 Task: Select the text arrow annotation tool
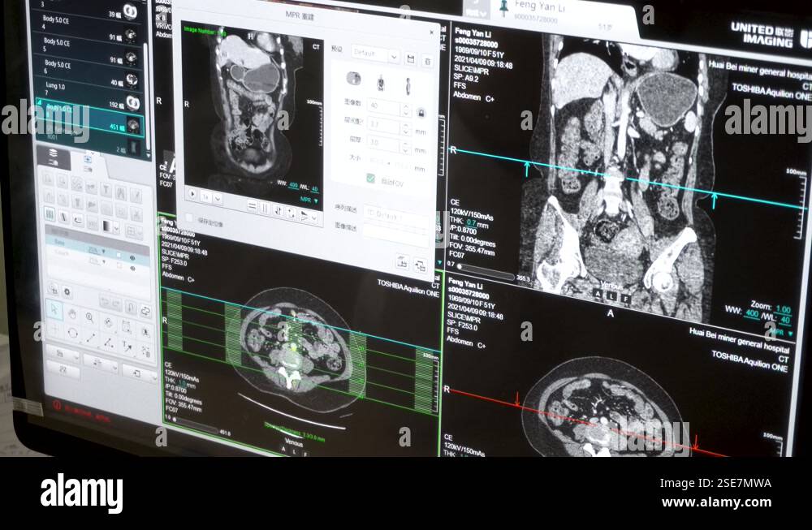pyautogui.click(x=127, y=347)
